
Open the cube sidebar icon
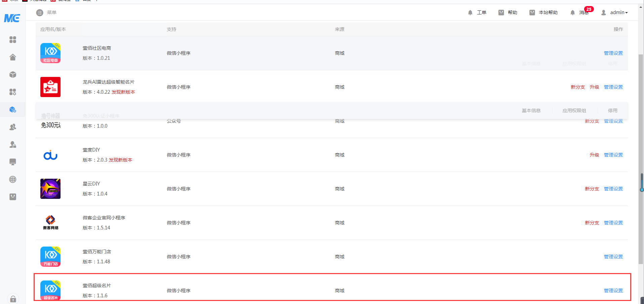coord(13,75)
